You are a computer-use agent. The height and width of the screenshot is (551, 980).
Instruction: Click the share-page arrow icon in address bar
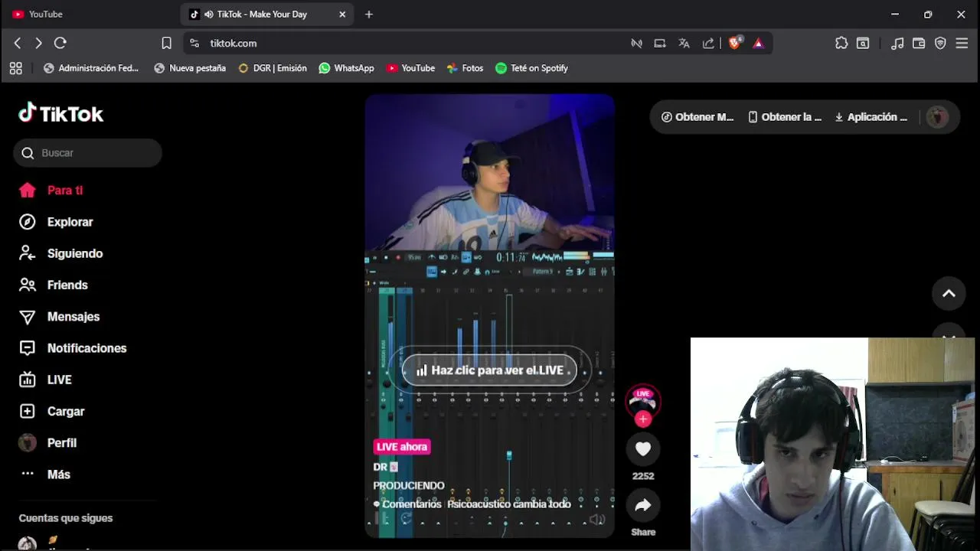[x=708, y=44]
